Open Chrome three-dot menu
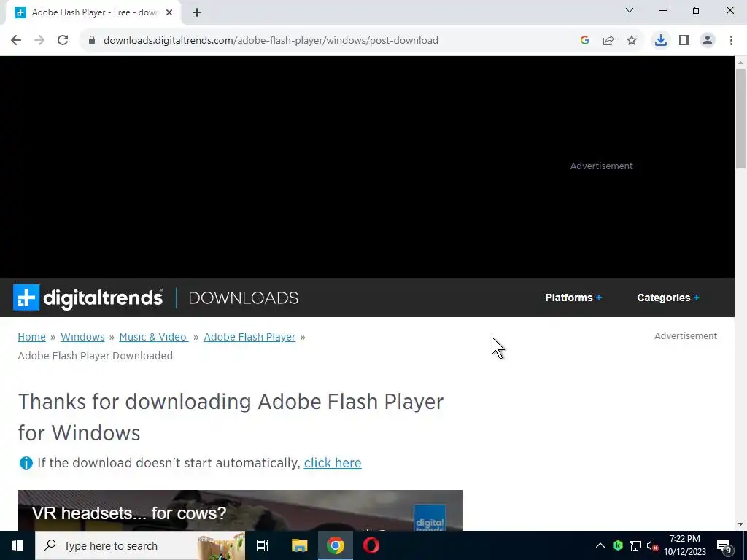The image size is (747, 560). (x=731, y=41)
